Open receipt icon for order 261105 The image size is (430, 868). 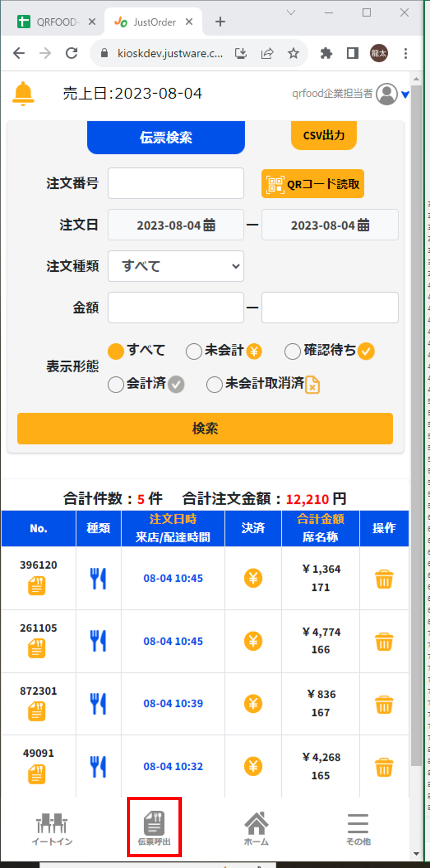(37, 648)
